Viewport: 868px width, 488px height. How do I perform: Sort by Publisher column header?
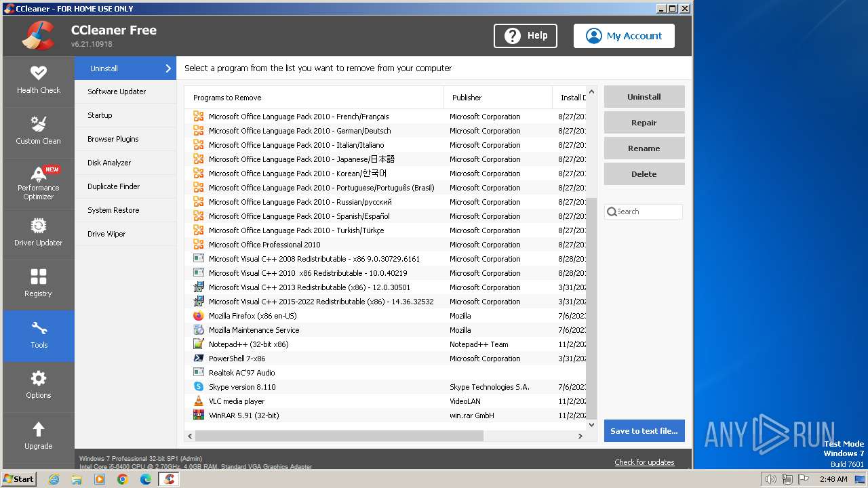pyautogui.click(x=498, y=98)
